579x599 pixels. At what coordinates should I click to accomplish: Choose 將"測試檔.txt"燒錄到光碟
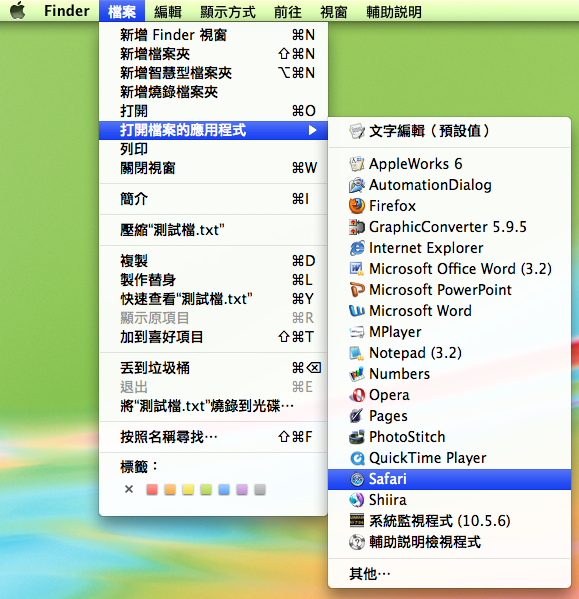tap(213, 406)
